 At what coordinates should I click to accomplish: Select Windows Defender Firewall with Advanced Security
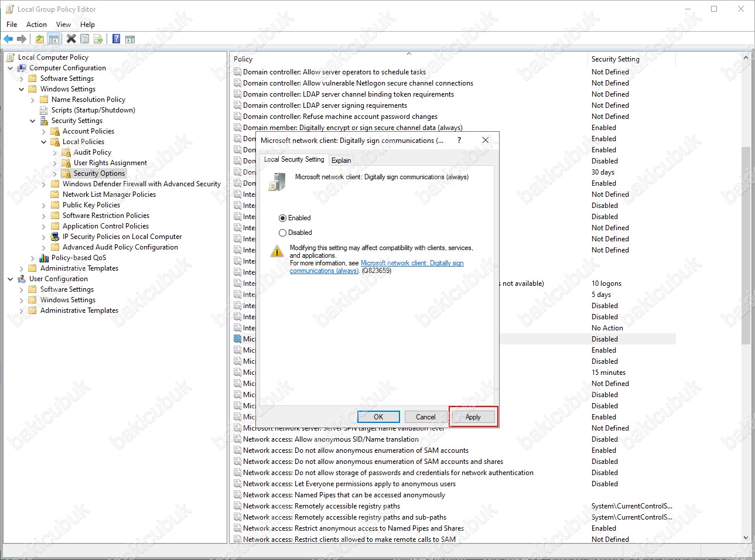tap(142, 184)
